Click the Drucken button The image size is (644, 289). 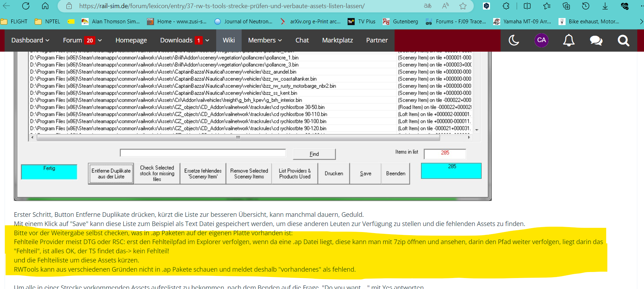(x=334, y=174)
